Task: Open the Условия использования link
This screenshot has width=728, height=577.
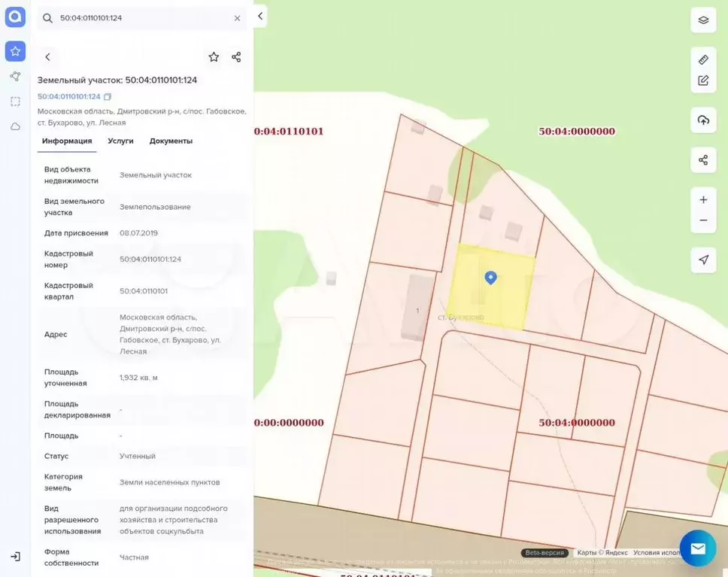Action: [x=657, y=553]
